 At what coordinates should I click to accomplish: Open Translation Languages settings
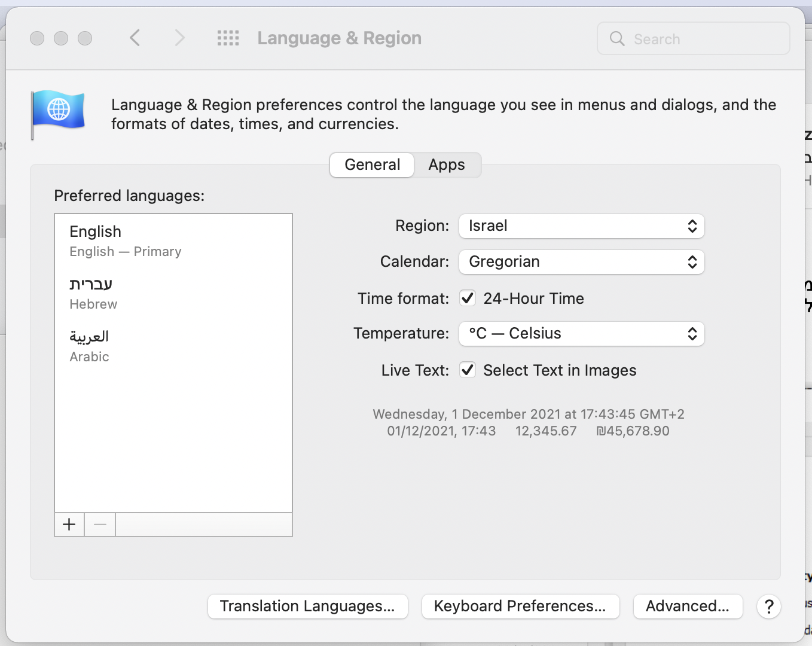click(307, 607)
